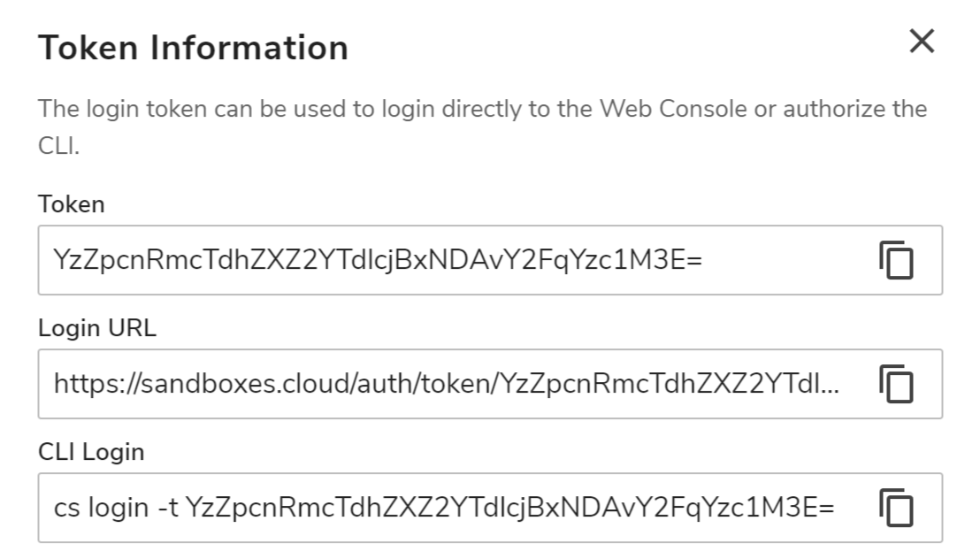Click the 'cs login -t' command prefix
This screenshot has height=559, width=980.
click(116, 508)
